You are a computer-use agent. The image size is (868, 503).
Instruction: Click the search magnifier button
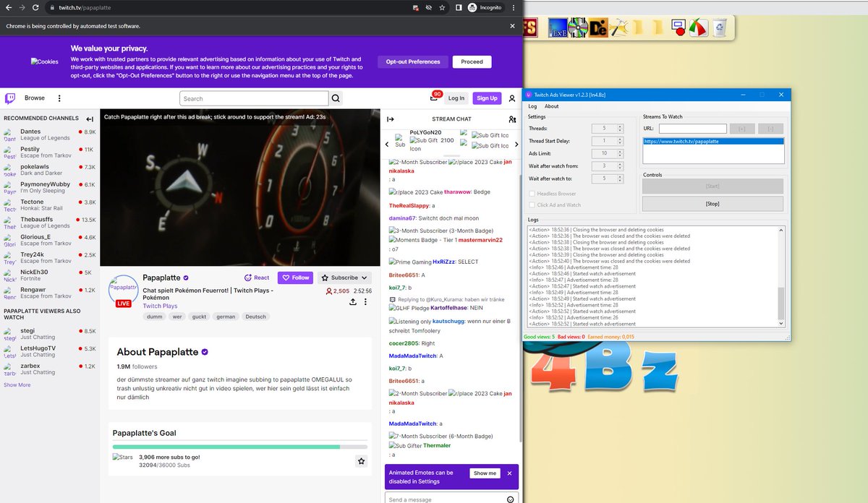(x=336, y=98)
